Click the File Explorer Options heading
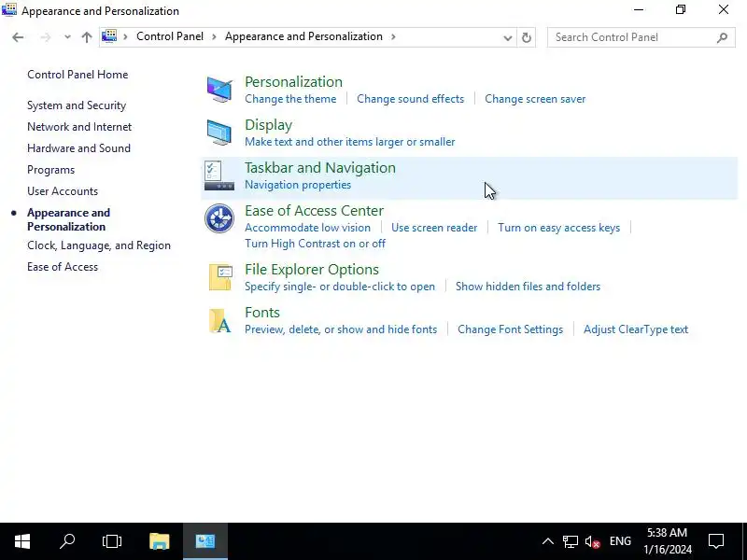Image resolution: width=747 pixels, height=560 pixels. (x=312, y=270)
